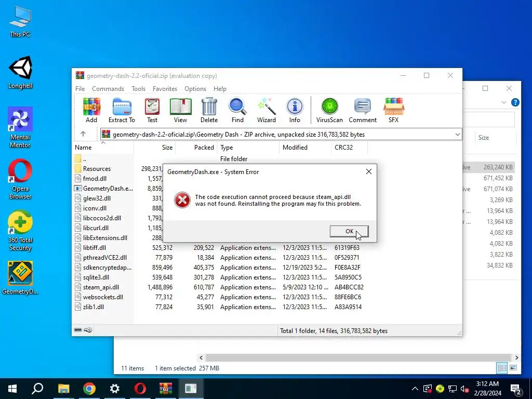The image size is (532, 399).
Task: Click the Delete trash can icon
Action: [209, 110]
